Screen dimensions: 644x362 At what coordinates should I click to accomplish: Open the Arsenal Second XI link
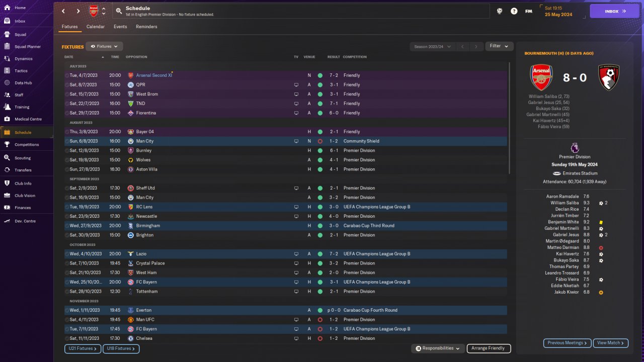point(154,75)
